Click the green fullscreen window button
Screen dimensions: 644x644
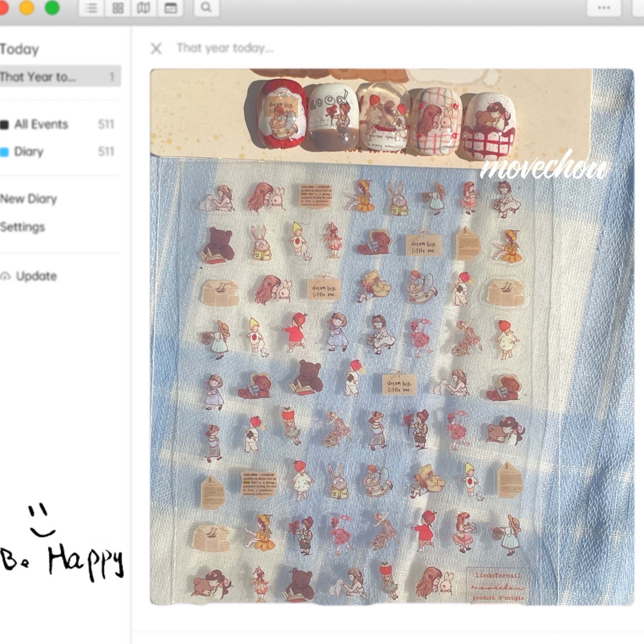point(52,8)
